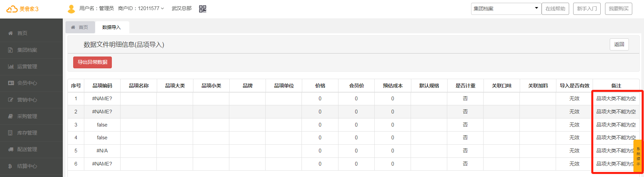Click the 结算中心 bitcoin icon
This screenshot has height=177, width=644.
pos(10,166)
